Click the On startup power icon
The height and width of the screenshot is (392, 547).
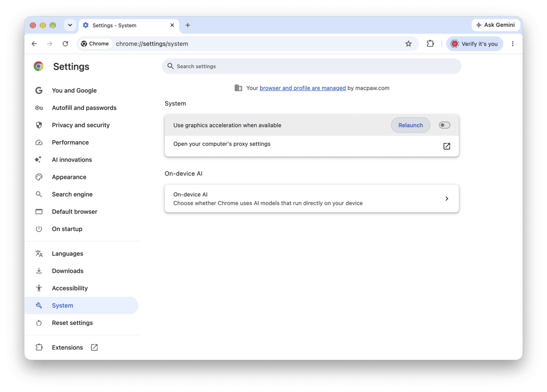coord(39,229)
